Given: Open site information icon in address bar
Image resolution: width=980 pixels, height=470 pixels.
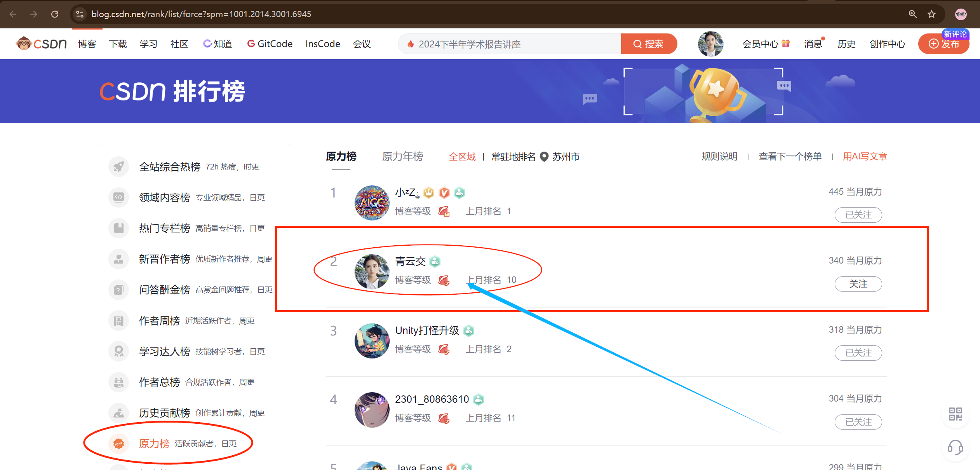Looking at the screenshot, I should tap(80, 14).
